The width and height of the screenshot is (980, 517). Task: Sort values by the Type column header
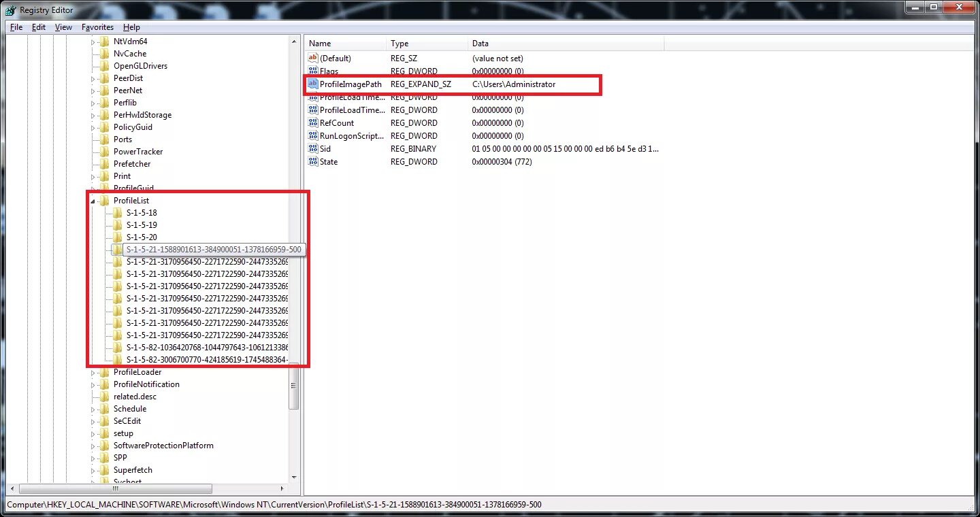(427, 44)
